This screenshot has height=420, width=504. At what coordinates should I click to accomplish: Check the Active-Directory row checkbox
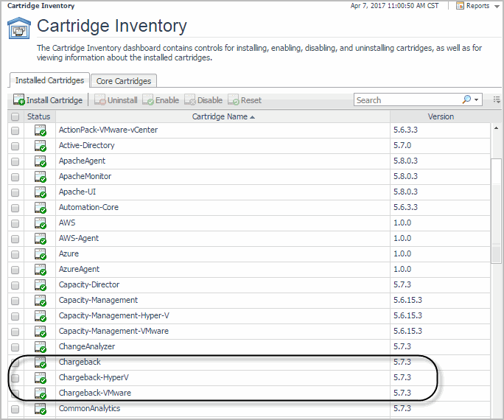[15, 146]
